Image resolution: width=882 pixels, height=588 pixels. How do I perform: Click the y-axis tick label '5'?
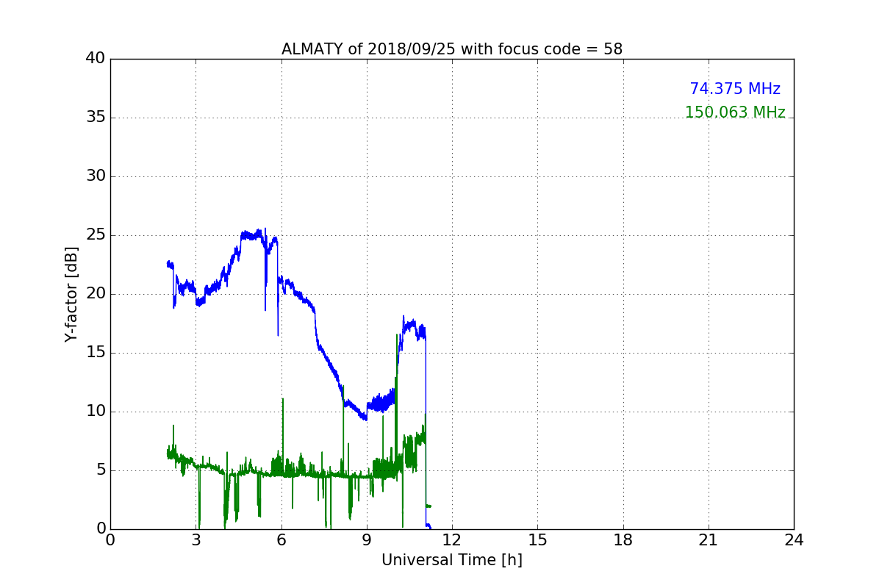(101, 470)
